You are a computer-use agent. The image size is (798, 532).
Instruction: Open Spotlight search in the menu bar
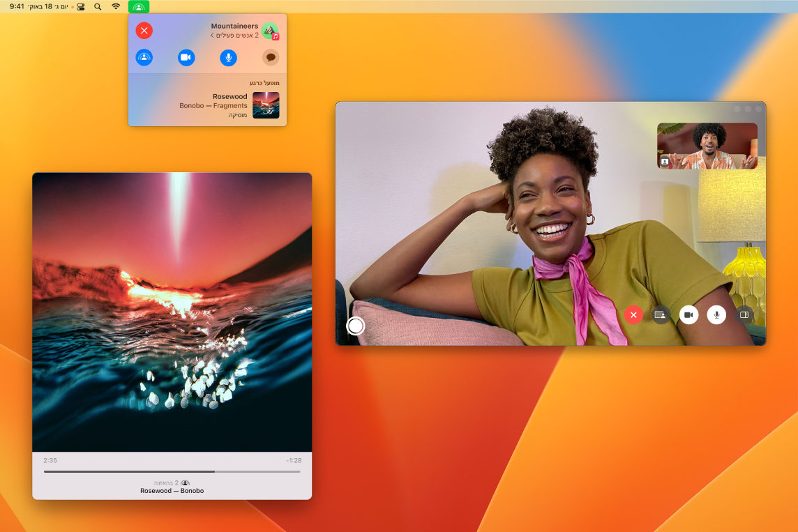point(98,7)
